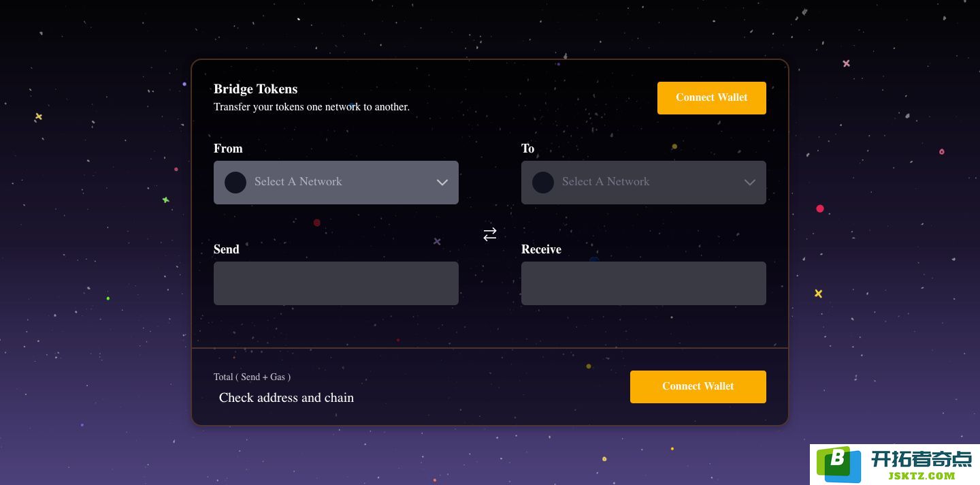980x485 pixels.
Task: Click the 'Check address and chain' message
Action: pyautogui.click(x=287, y=398)
